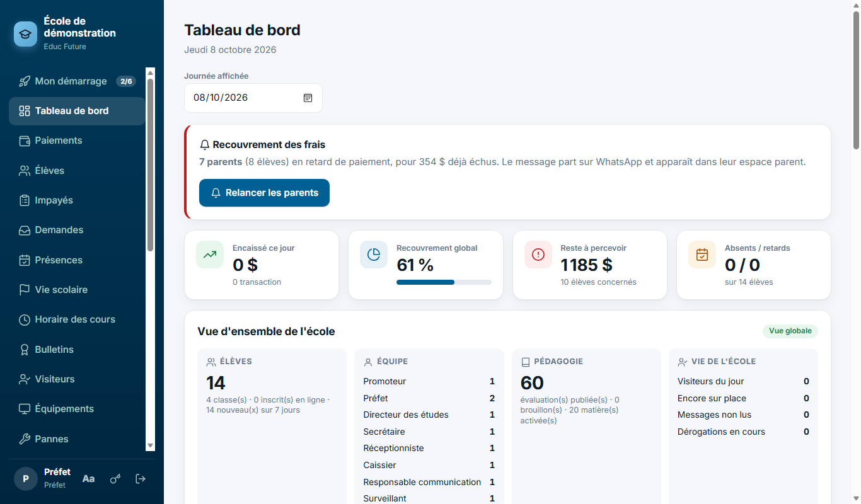861x504 pixels.
Task: Open the Pannes sidebar entry
Action: point(77,439)
